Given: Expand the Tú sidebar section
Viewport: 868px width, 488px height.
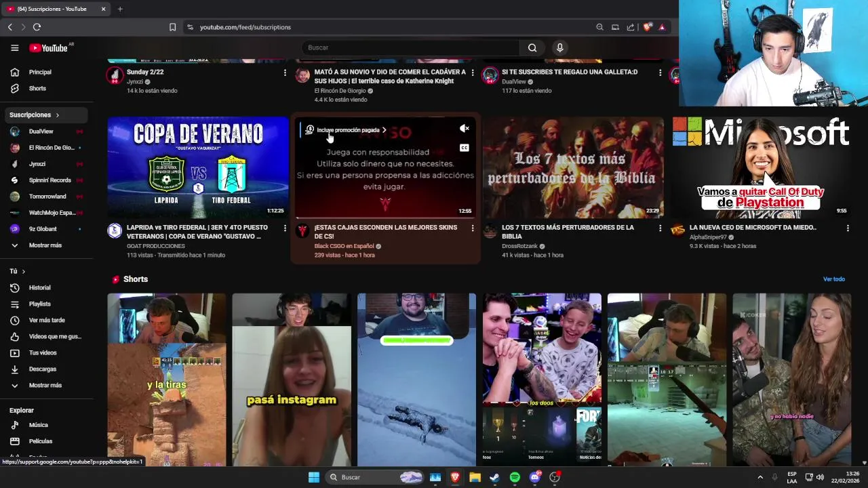Looking at the screenshot, I should tap(18, 271).
